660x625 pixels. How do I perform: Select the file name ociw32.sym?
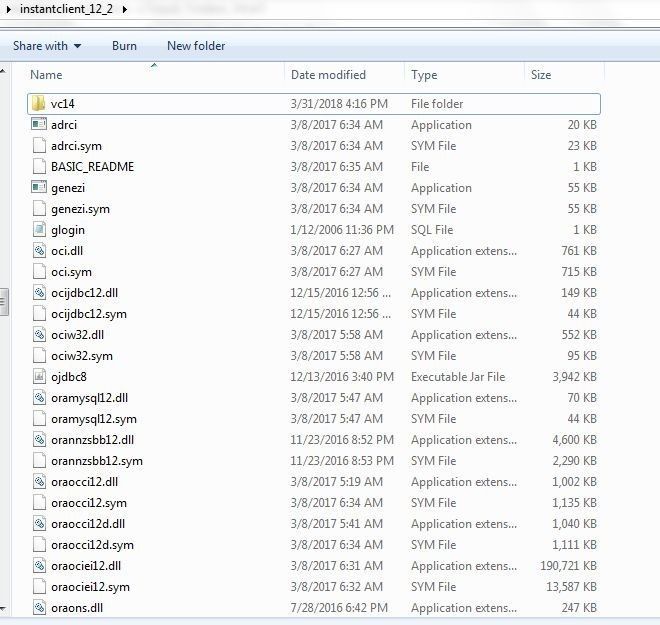coord(82,356)
